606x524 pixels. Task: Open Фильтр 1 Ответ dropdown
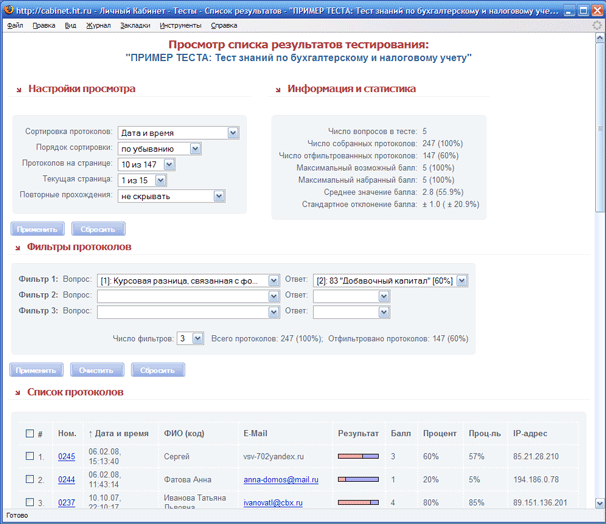[x=390, y=281]
